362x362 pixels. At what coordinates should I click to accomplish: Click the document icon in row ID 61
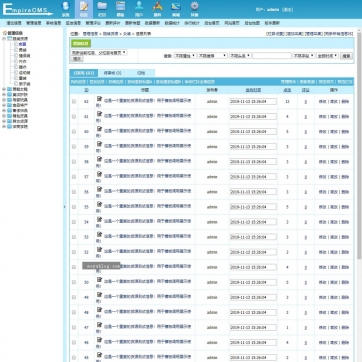99,114
